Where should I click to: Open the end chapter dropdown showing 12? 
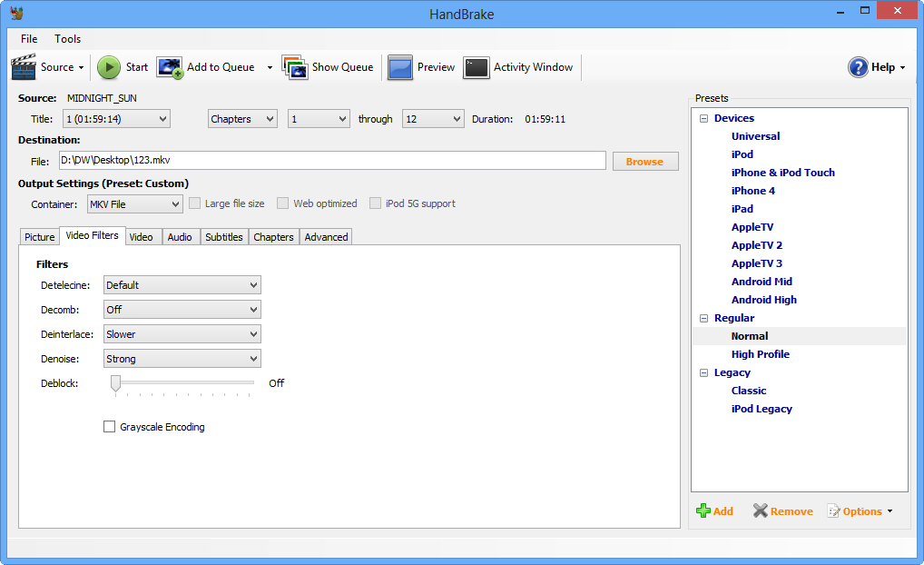coord(433,119)
